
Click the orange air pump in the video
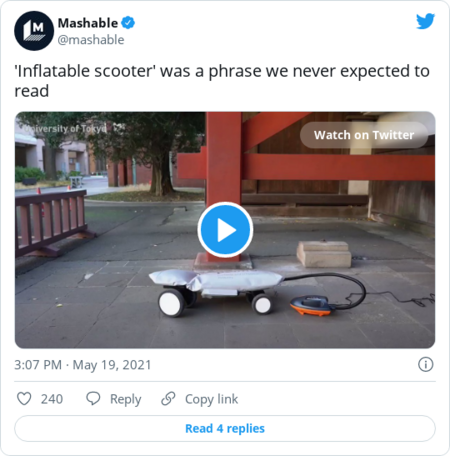tap(311, 305)
